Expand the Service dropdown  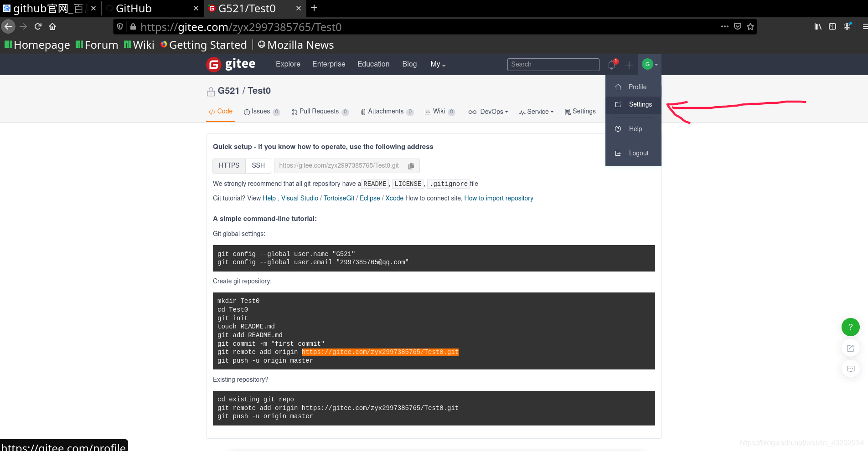point(536,112)
